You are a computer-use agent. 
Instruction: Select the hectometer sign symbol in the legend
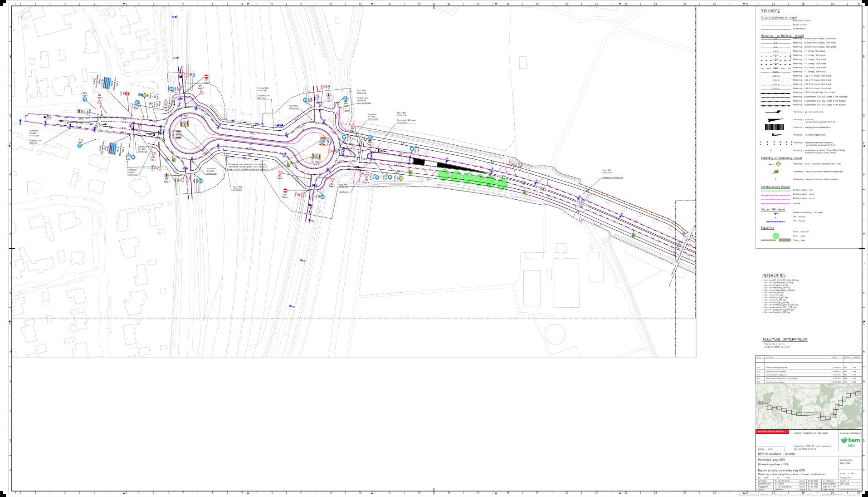[776, 172]
